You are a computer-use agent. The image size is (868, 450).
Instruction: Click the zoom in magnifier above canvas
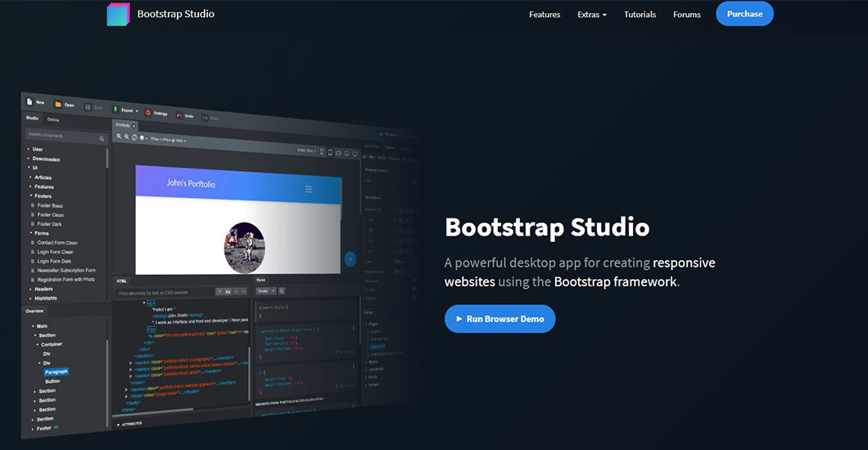119,136
